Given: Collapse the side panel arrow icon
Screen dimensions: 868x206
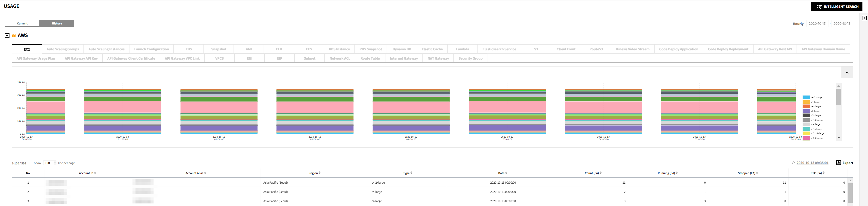Looking at the screenshot, I should coord(864,18).
